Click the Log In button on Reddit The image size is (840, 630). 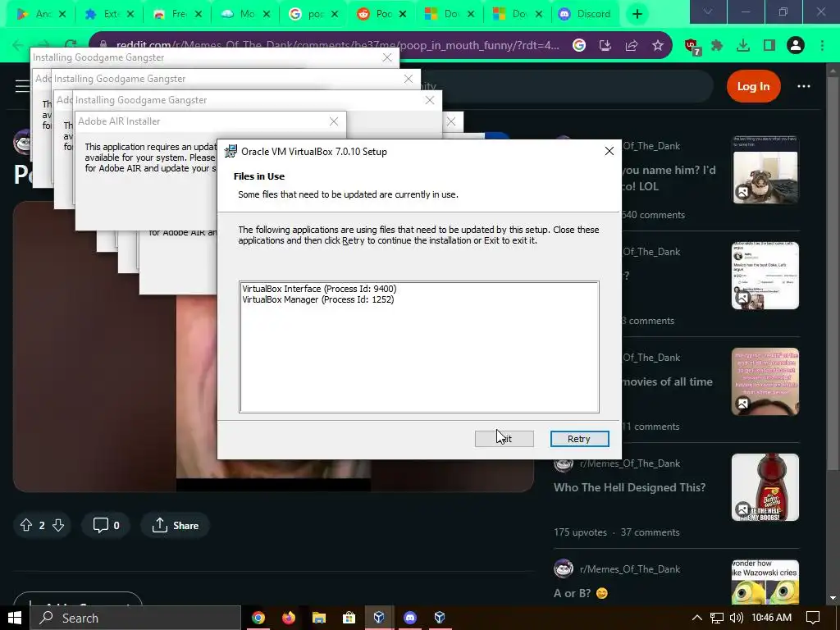753,86
